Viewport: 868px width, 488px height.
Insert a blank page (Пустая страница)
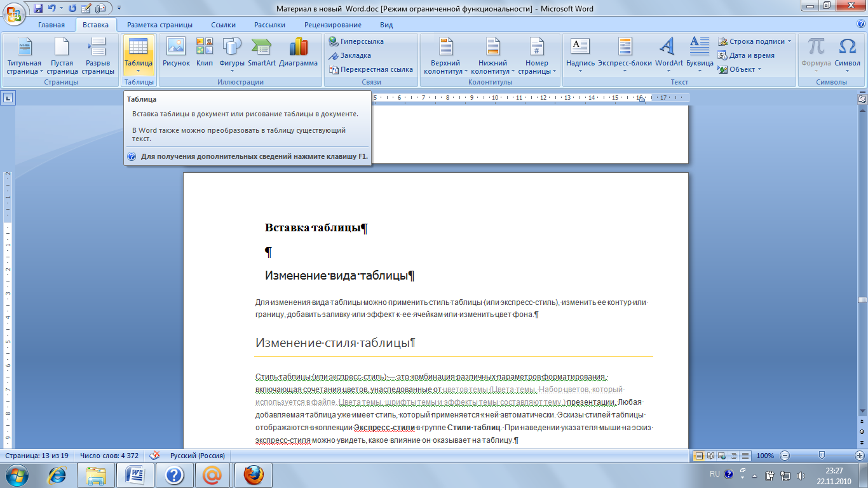(x=62, y=56)
